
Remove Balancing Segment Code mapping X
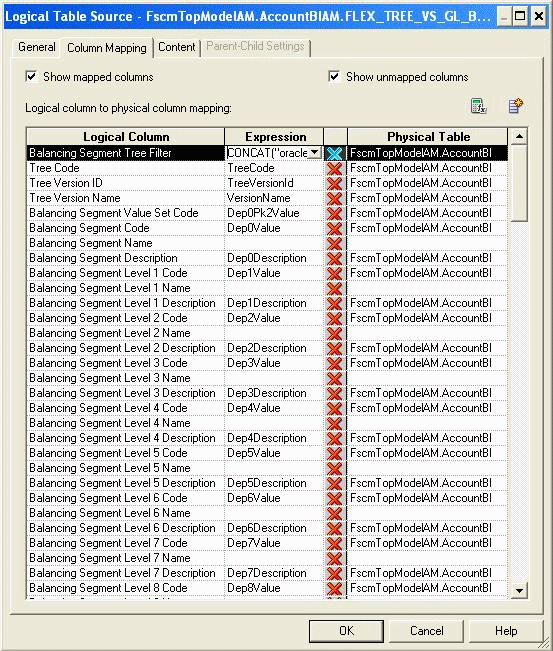pos(335,228)
